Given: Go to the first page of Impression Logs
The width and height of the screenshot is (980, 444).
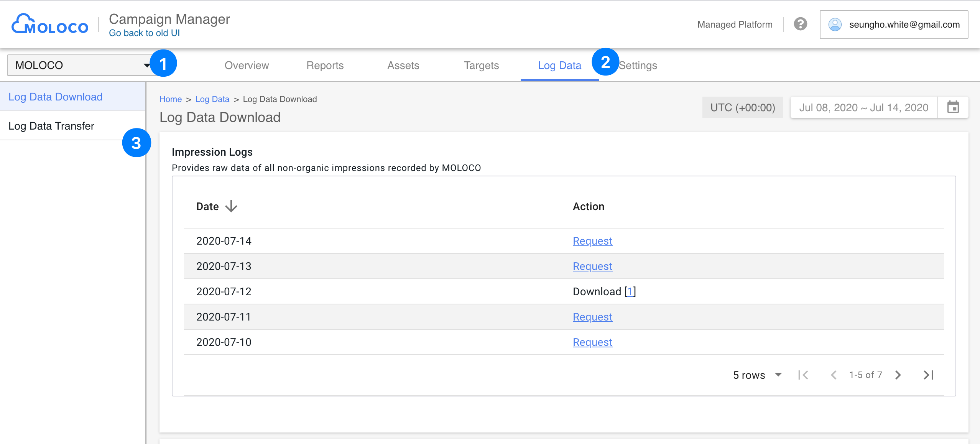Looking at the screenshot, I should coord(804,375).
